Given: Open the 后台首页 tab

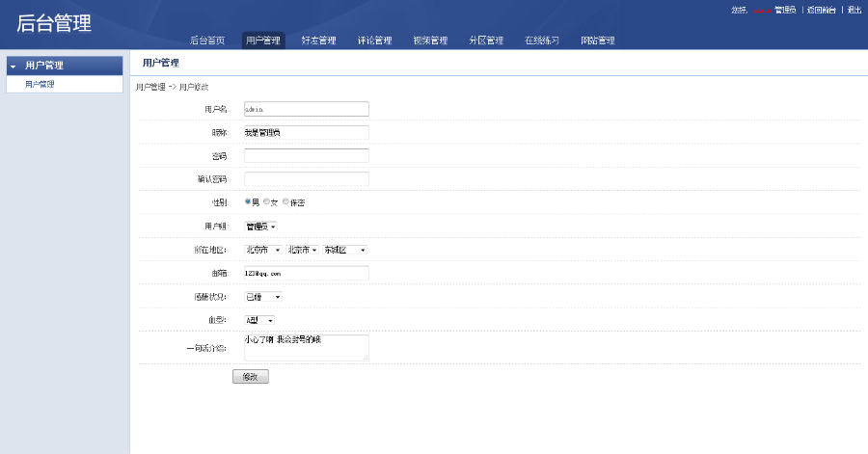Looking at the screenshot, I should tap(207, 40).
